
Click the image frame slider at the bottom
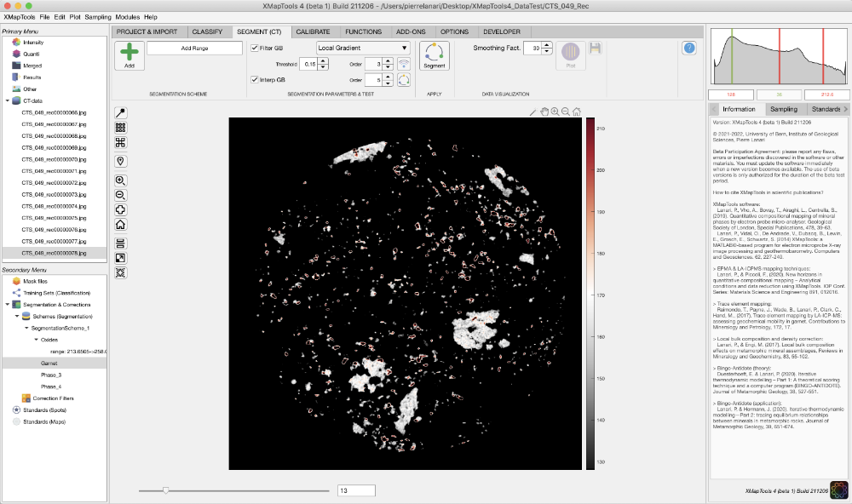(x=167, y=490)
